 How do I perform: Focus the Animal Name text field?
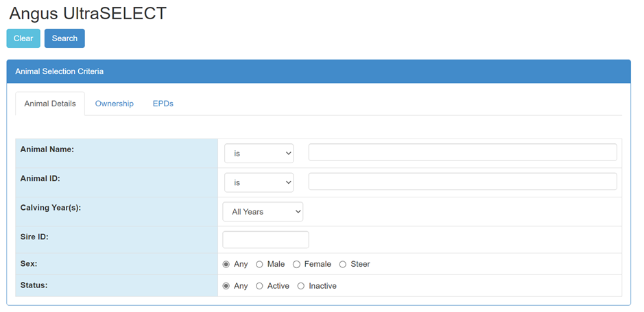coord(462,152)
